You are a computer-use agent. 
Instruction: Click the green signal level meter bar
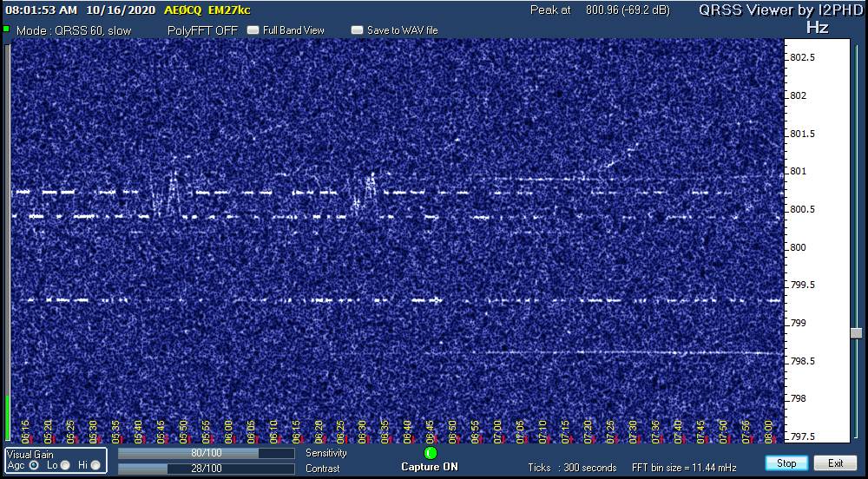click(8, 418)
